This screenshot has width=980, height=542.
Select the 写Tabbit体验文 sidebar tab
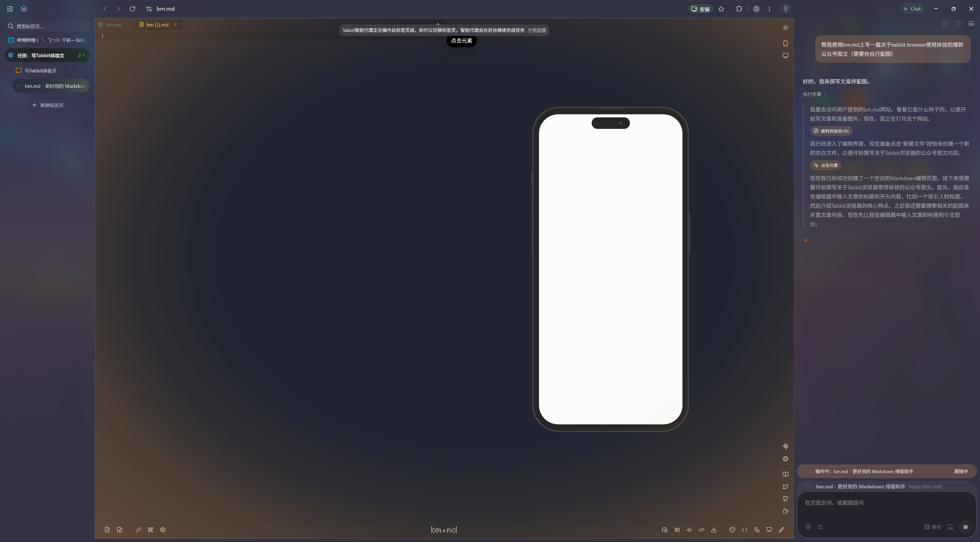coord(41,71)
